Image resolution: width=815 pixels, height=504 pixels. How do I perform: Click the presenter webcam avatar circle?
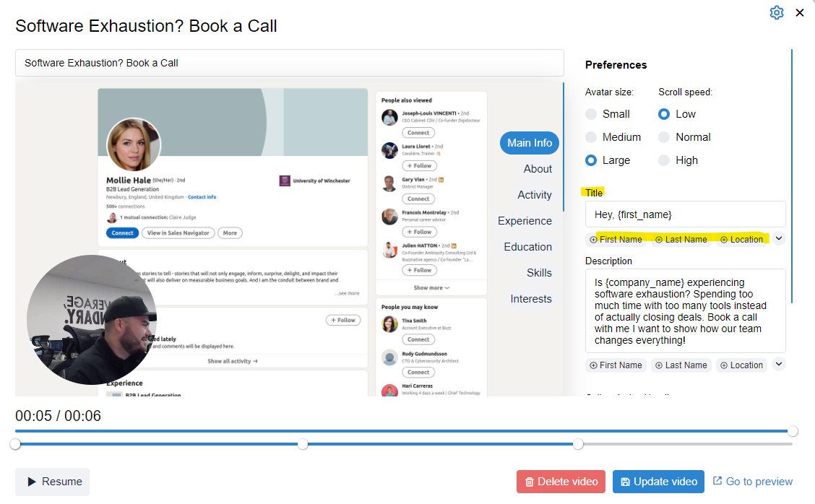92,320
